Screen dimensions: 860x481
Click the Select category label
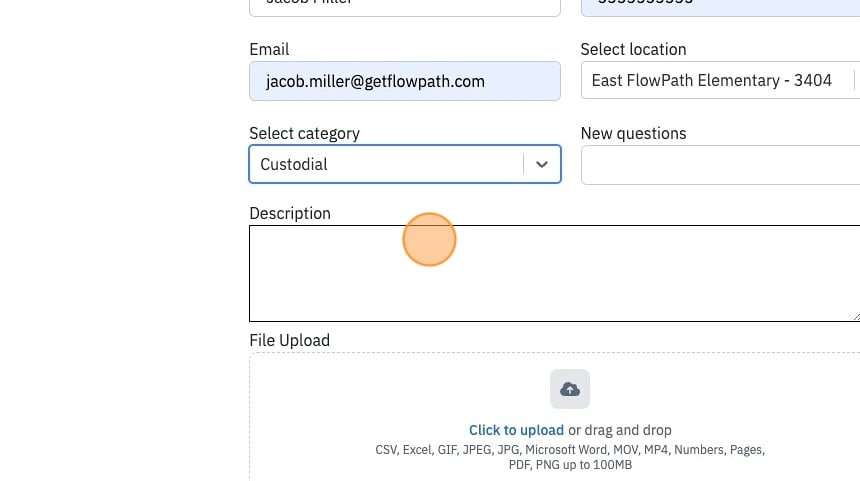[304, 133]
